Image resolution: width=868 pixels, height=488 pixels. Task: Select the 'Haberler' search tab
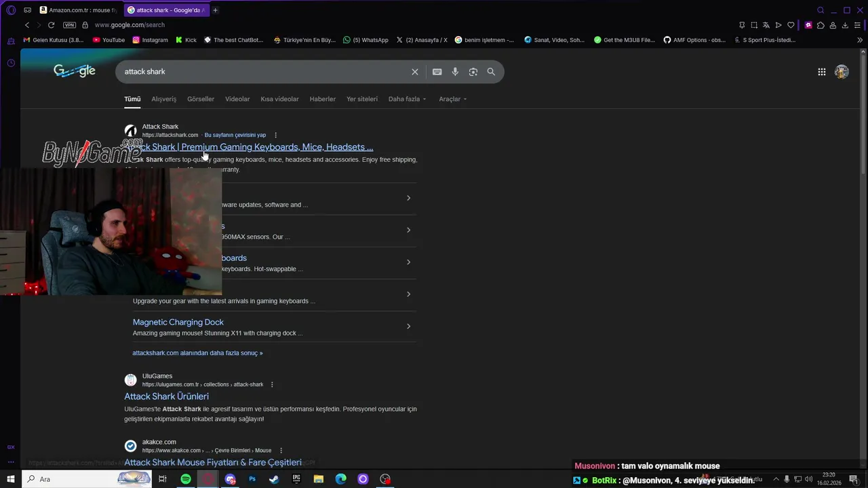pos(323,99)
